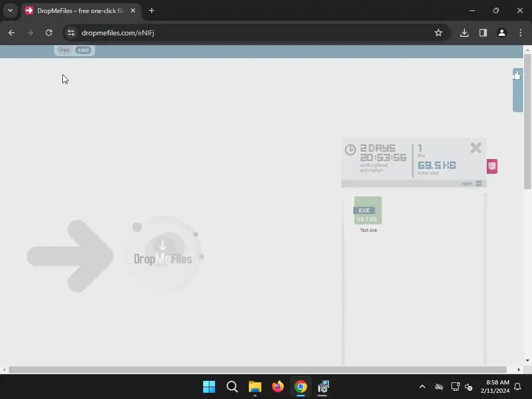
Task: Open Windows taskbar search
Action: [x=232, y=387]
